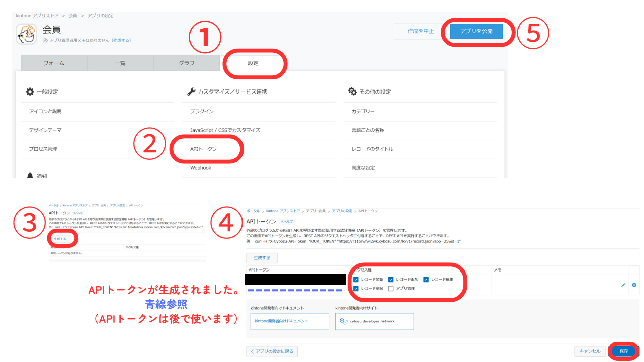Click the round blue delete icon in the token row
Screen dimensions: 644x362
click(634, 285)
